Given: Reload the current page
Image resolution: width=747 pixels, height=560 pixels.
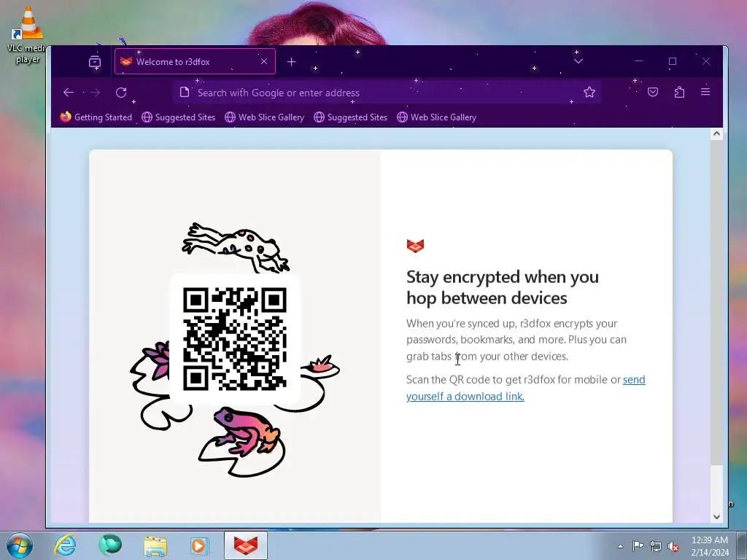Looking at the screenshot, I should (121, 93).
